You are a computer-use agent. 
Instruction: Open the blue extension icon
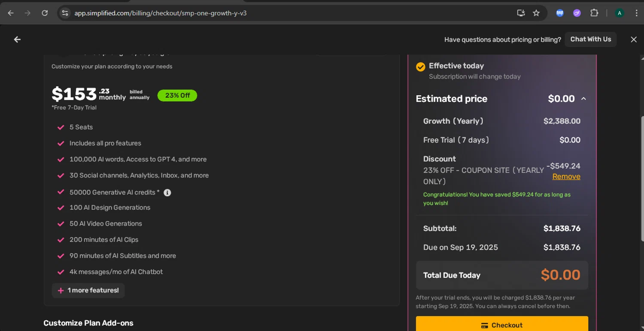click(x=560, y=13)
